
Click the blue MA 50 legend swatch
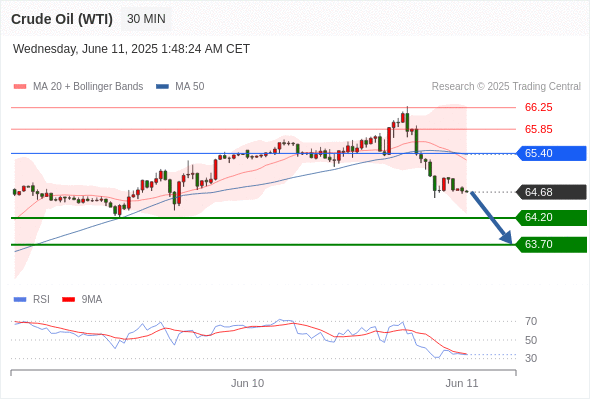coord(163,87)
